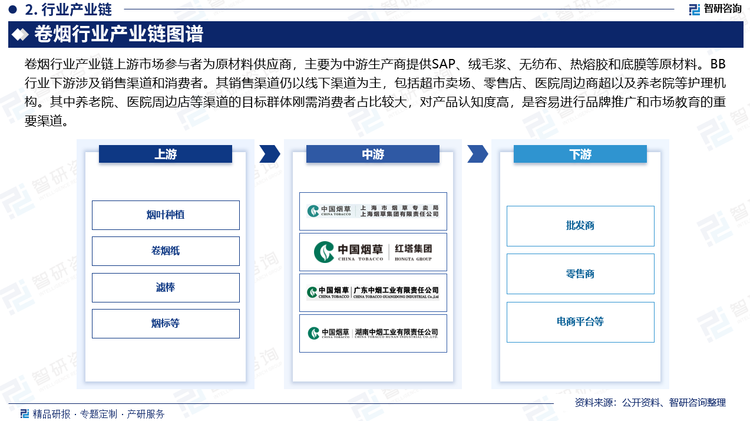Click the 卷烟纸 box
The width and height of the screenshot is (750, 421).
coord(165,251)
